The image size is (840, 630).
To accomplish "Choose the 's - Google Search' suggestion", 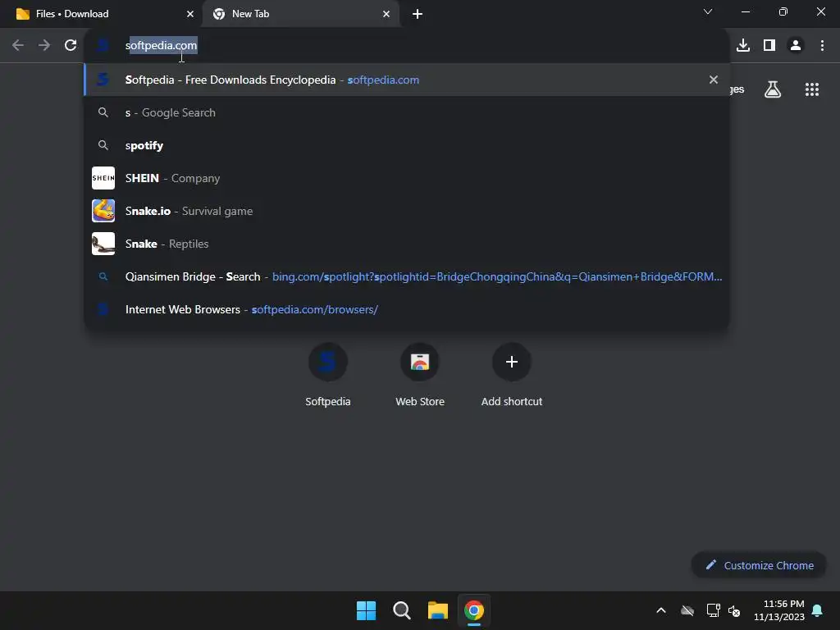I will point(407,112).
